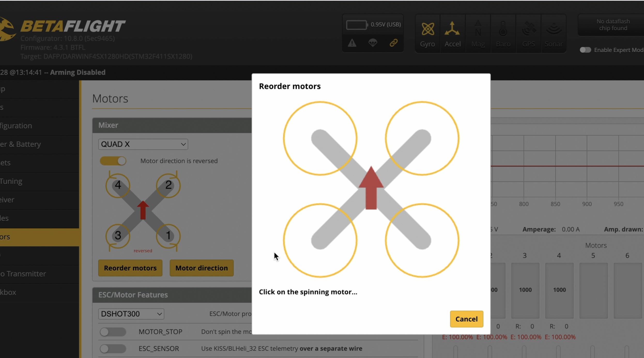
Task: Click the diamond failsafe status icon
Action: 373,43
